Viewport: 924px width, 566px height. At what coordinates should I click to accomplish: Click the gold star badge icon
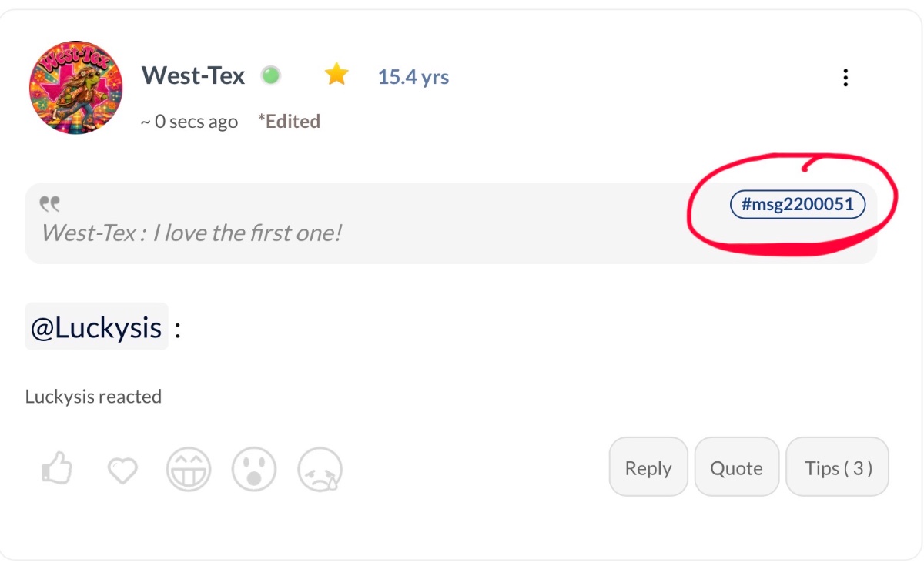tap(336, 75)
